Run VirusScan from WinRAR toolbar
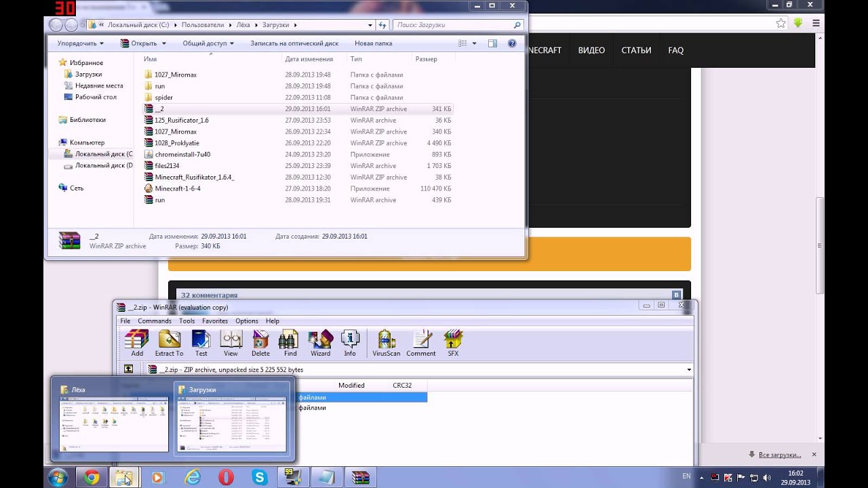Screen dimensions: 868x488 pos(387,343)
